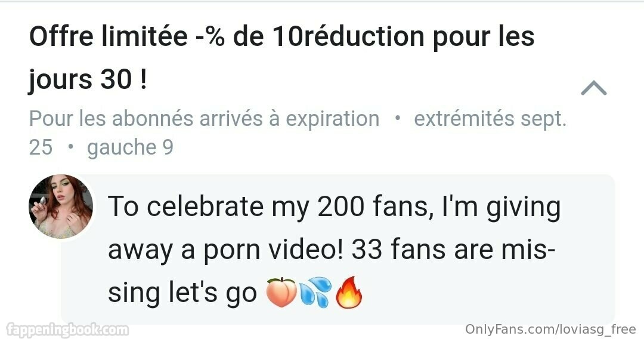Viewport: 644px width, 345px height.
Task: Click the fappeningbook.com watermark
Action: pyautogui.click(x=66, y=330)
